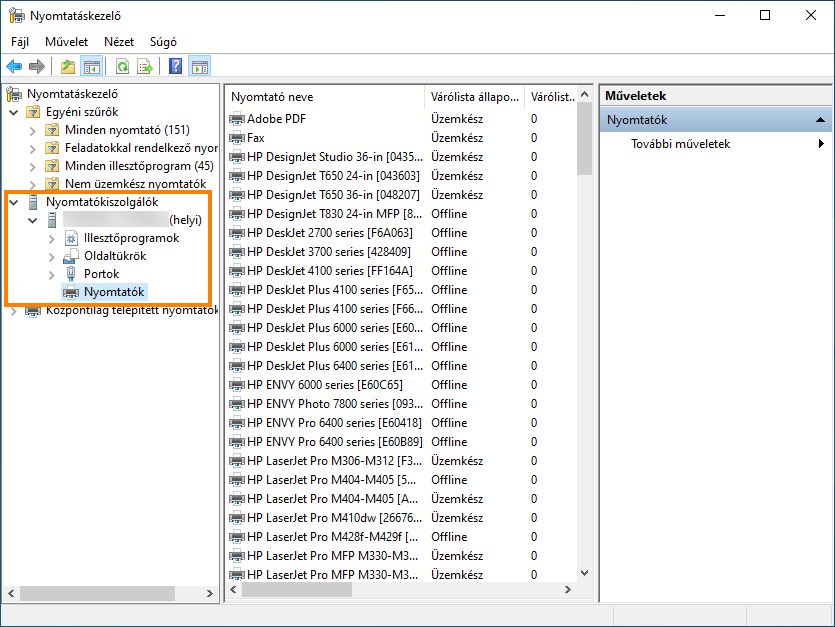This screenshot has height=627, width=835.
Task: Select HP ENVY Pro 6400 series [E60B89] row
Action: (402, 442)
